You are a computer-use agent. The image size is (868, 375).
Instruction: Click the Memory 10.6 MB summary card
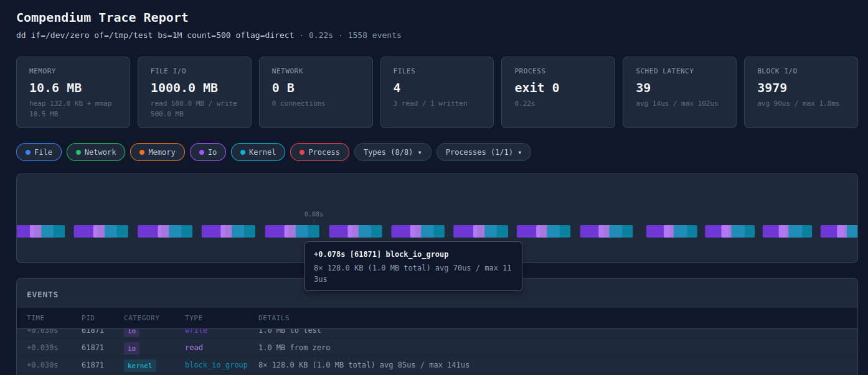click(73, 92)
